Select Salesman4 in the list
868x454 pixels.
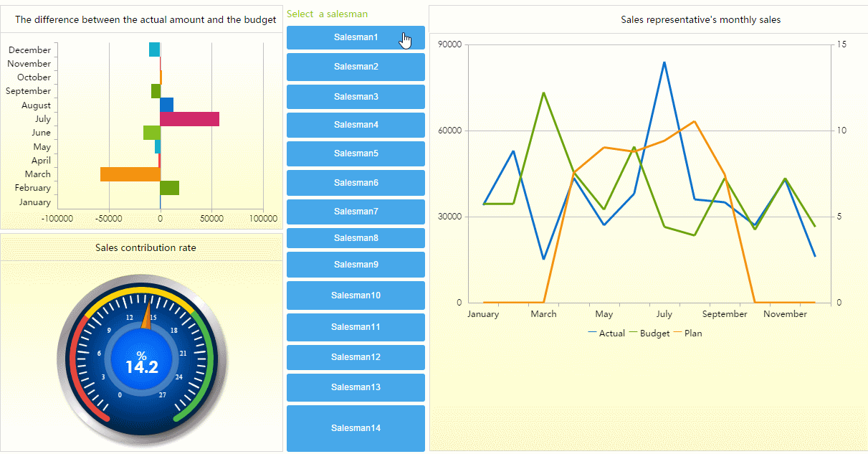pos(356,125)
